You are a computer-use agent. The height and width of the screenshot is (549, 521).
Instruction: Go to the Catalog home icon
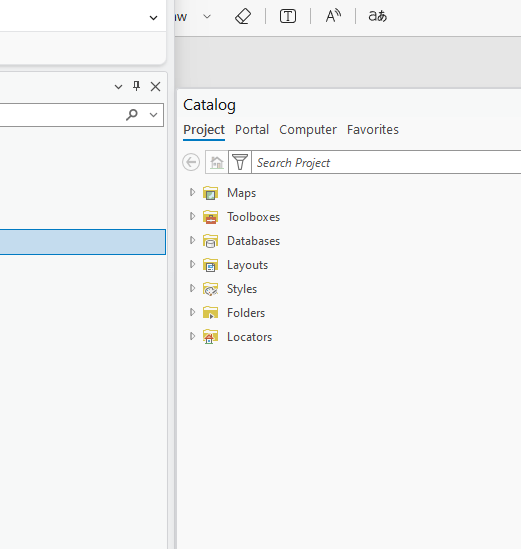tap(217, 162)
